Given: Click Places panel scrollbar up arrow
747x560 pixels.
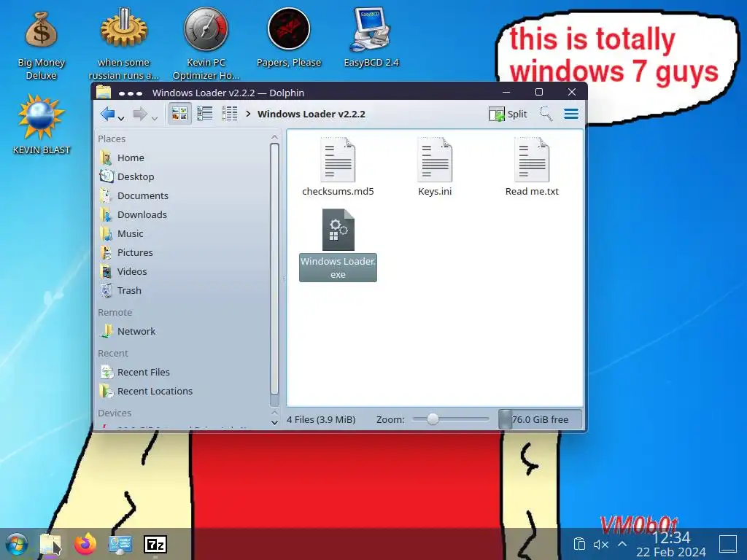Looking at the screenshot, I should pos(274,138).
